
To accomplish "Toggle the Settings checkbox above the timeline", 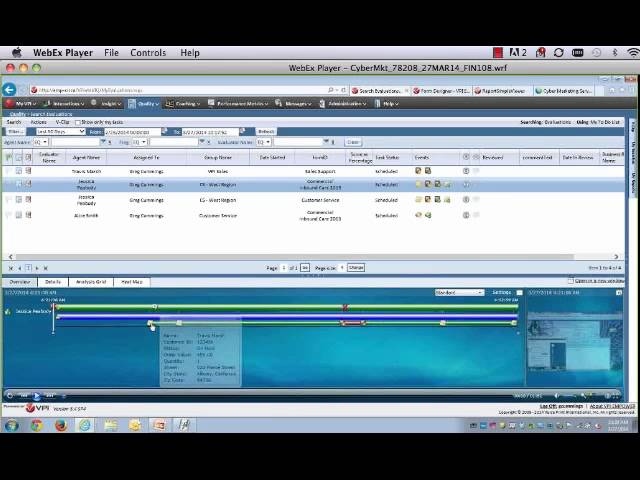I will [519, 293].
